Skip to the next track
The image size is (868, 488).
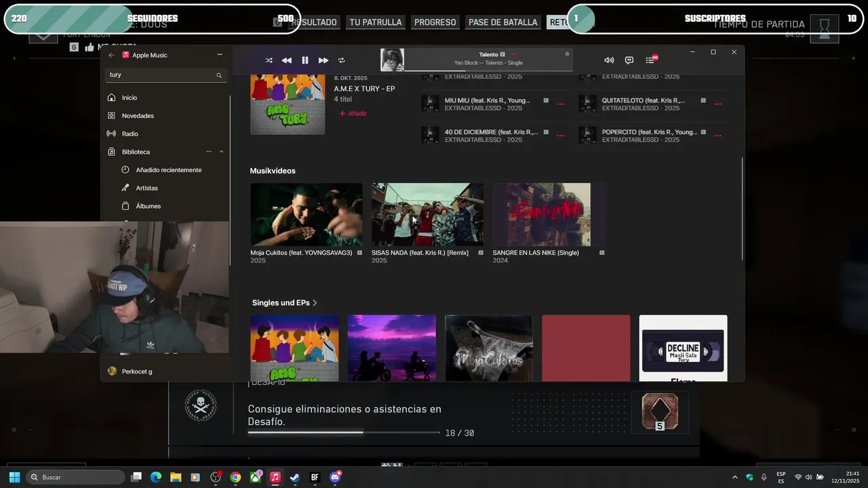[323, 60]
